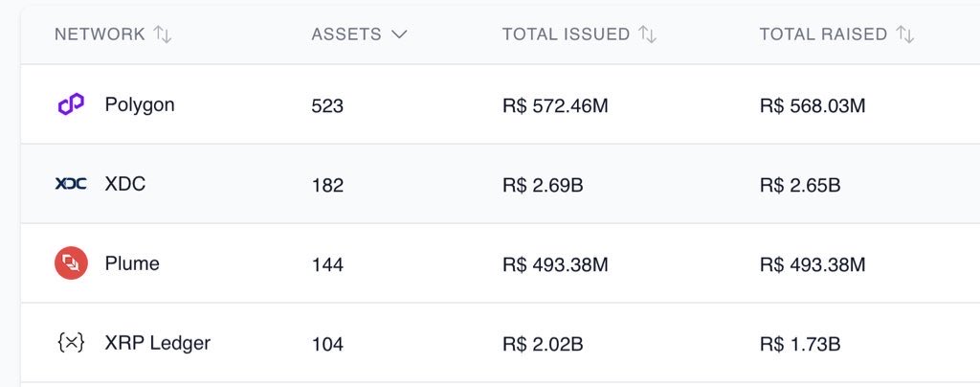
Task: Click the Polygon network logo icon
Action: click(71, 104)
